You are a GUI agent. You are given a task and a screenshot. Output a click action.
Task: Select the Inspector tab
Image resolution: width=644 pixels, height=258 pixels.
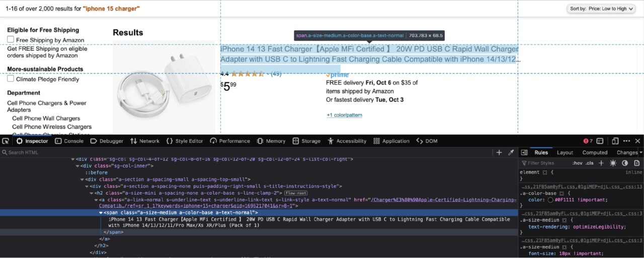coord(32,141)
